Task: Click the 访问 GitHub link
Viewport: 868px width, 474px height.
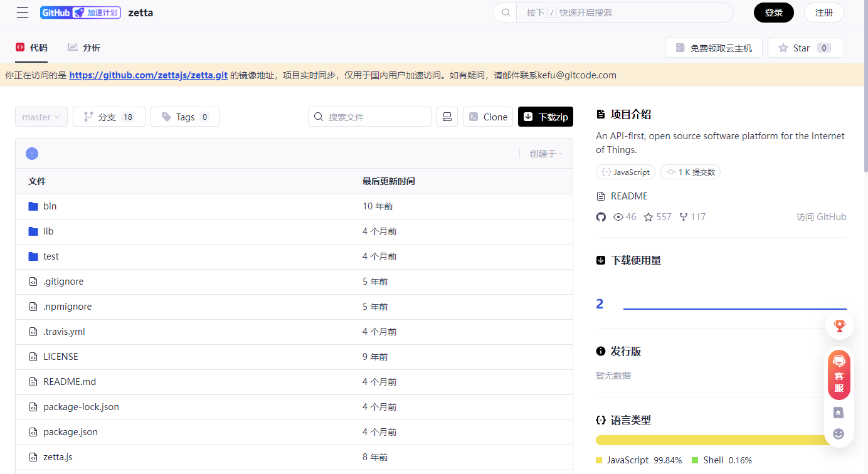Action: (822, 217)
